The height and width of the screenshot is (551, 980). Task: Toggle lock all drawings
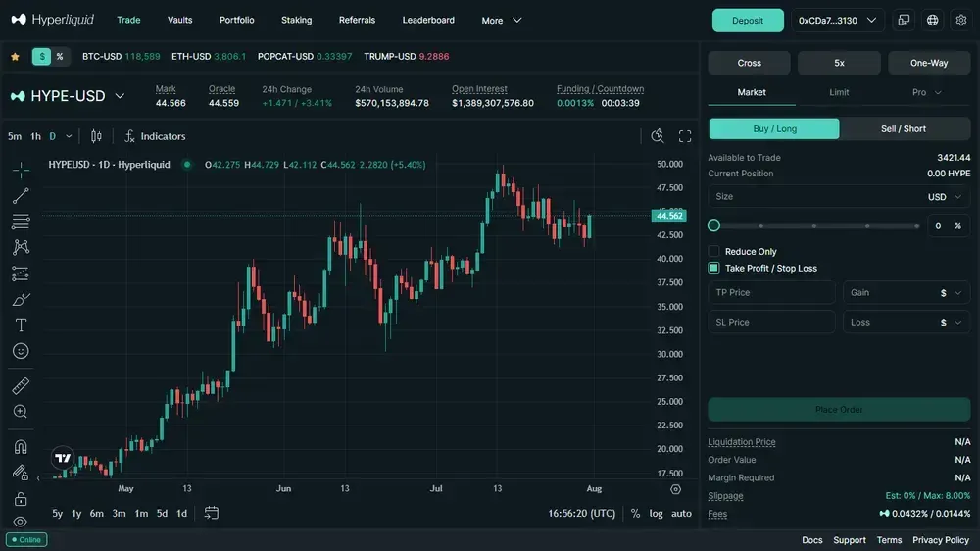21,499
